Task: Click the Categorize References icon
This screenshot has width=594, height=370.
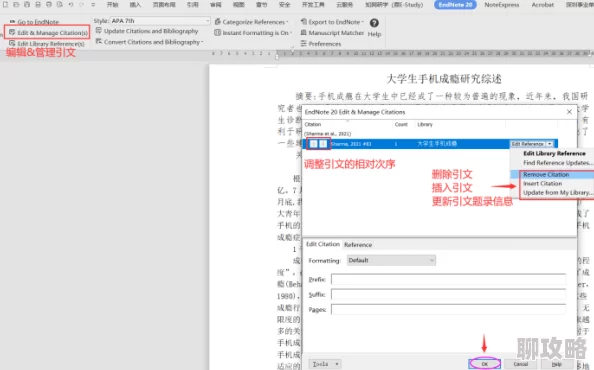Action: (x=217, y=22)
